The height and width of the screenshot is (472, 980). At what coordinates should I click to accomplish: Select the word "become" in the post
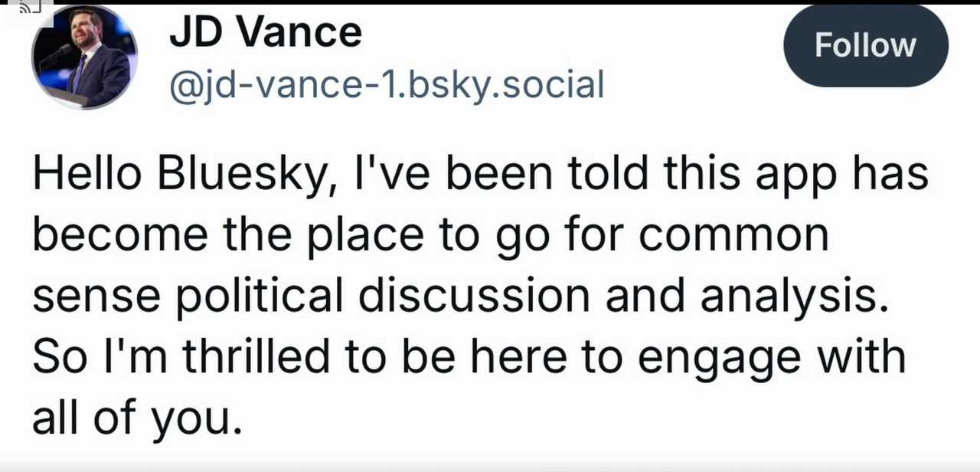click(x=119, y=234)
